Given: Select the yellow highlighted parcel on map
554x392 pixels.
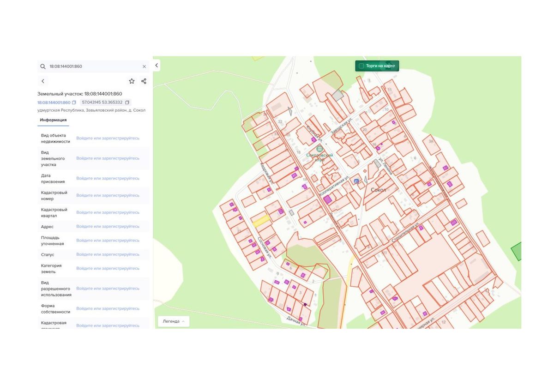Looking at the screenshot, I should coord(261,221).
